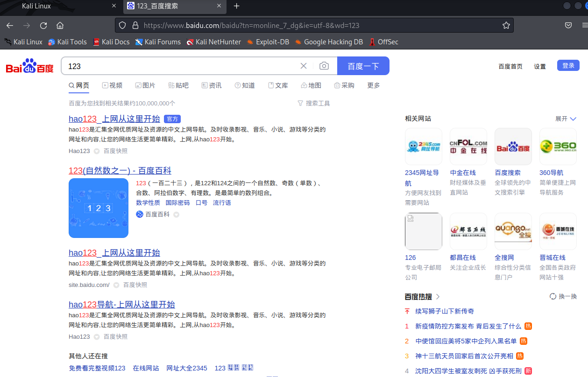Click the save-to-Pocket icon
This screenshot has width=588, height=377.
tap(568, 26)
